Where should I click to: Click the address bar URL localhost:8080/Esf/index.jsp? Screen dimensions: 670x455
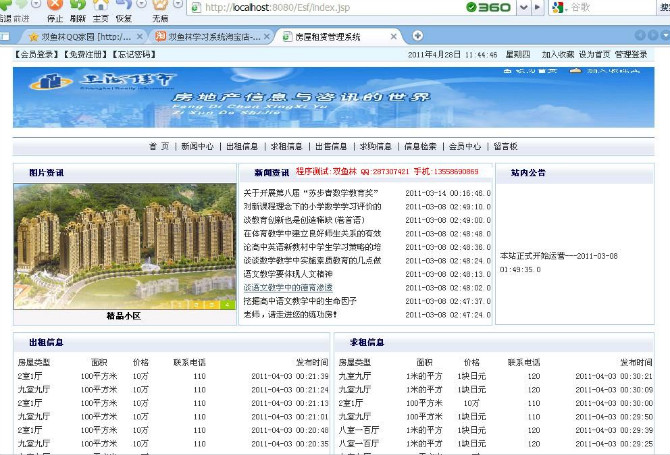click(277, 7)
